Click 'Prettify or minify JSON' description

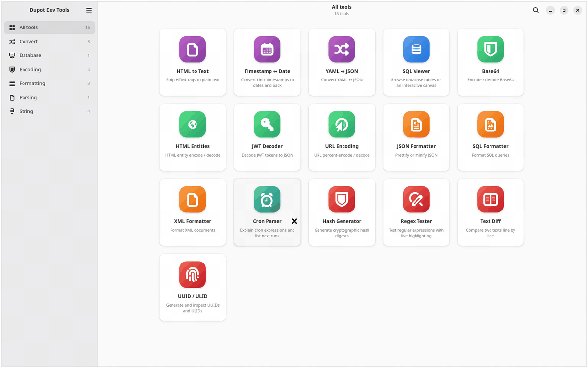(416, 155)
